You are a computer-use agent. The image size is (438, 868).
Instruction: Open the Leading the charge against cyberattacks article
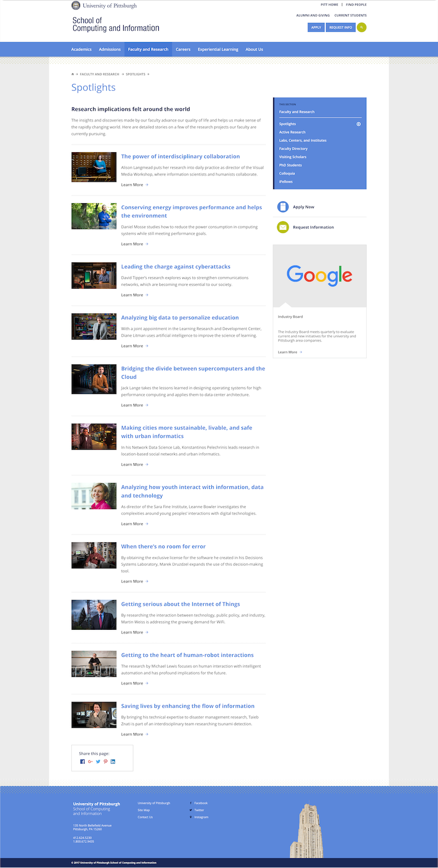point(176,267)
